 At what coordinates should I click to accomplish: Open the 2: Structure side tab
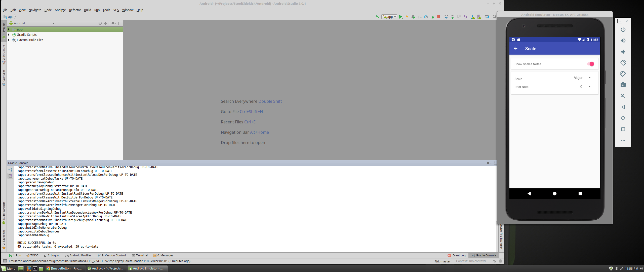tap(4, 54)
